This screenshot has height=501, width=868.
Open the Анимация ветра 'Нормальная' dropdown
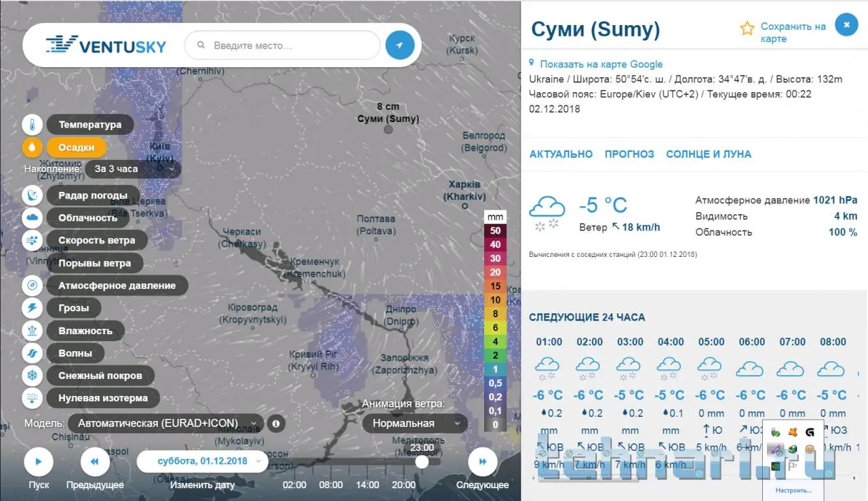click(415, 423)
